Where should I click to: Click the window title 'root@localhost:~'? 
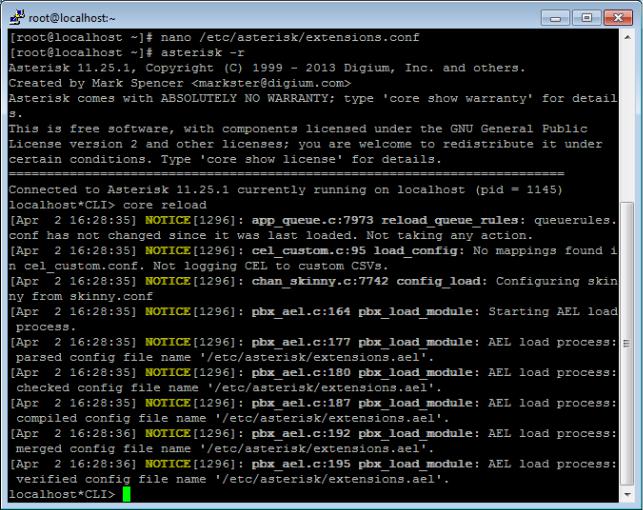pos(72,18)
